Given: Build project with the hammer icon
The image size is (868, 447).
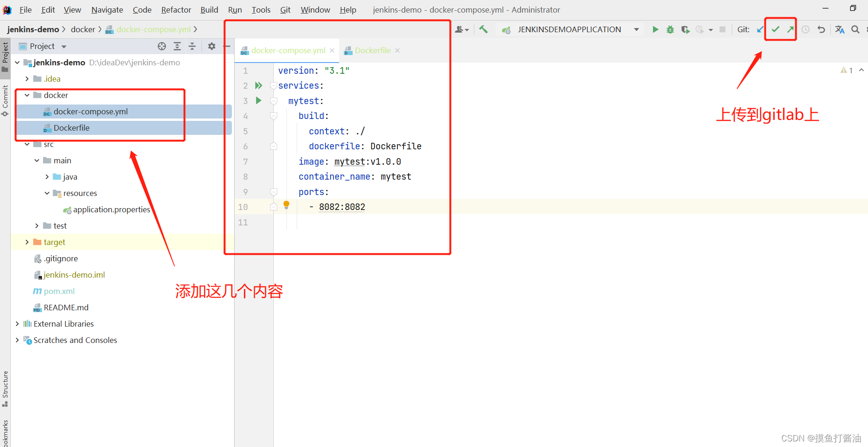Looking at the screenshot, I should (x=483, y=29).
